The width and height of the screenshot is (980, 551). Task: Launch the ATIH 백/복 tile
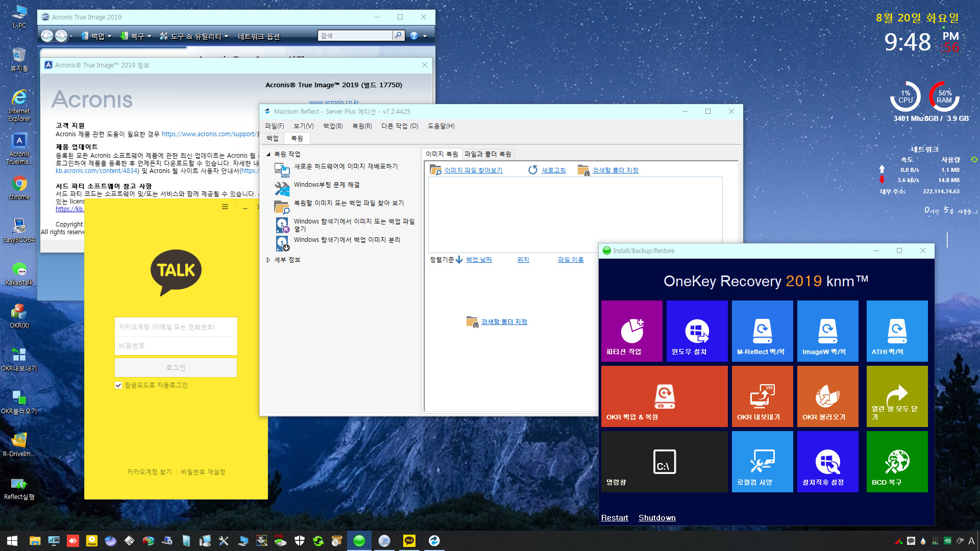[897, 331]
